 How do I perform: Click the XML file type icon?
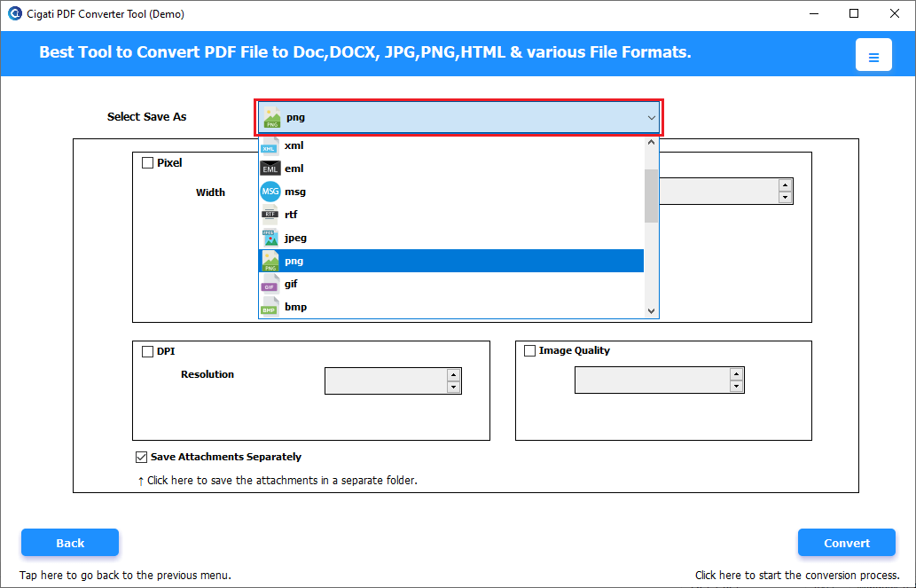270,145
